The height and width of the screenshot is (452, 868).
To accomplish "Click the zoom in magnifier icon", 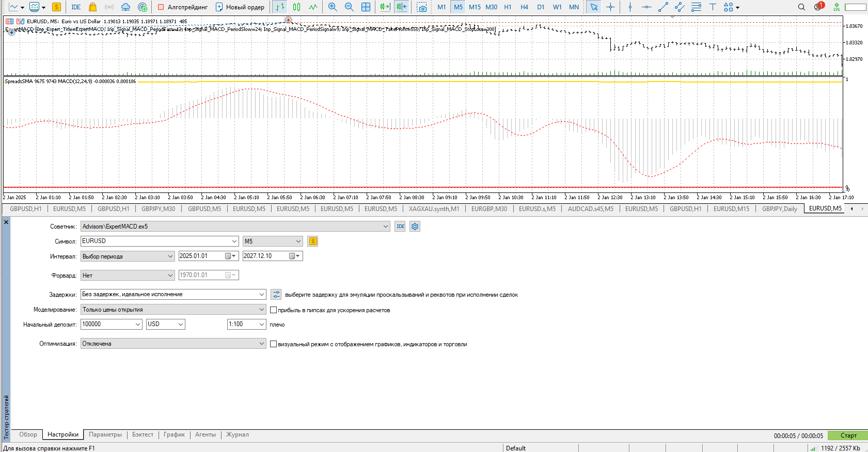I will [333, 7].
